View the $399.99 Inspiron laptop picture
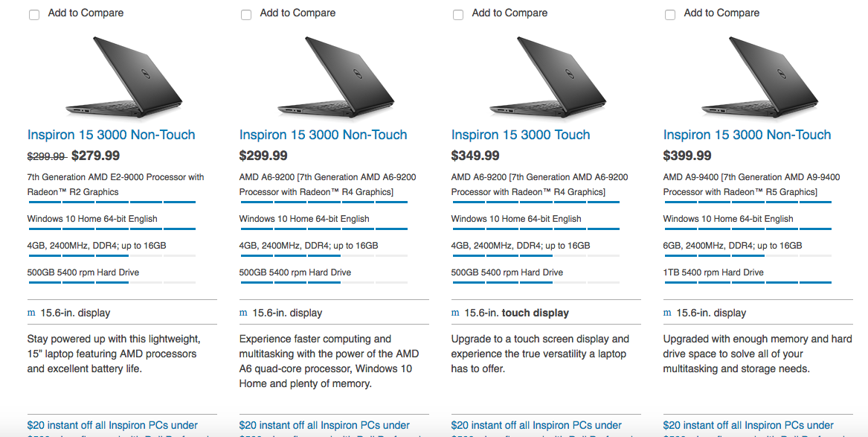 click(759, 77)
